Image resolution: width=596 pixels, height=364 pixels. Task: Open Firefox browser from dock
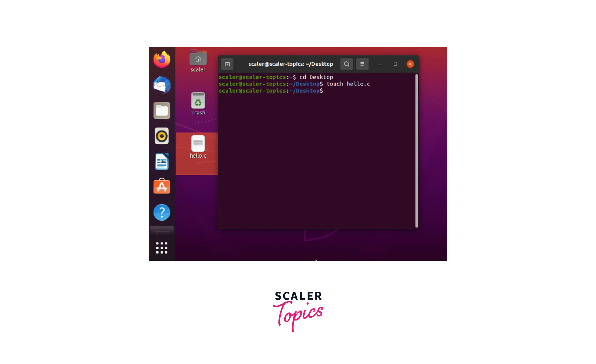[x=163, y=60]
